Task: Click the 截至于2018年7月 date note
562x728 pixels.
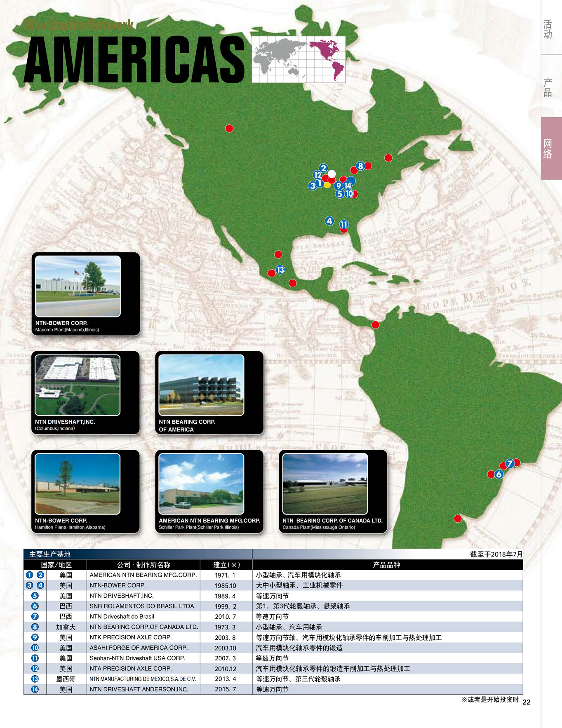Action: pos(496,554)
